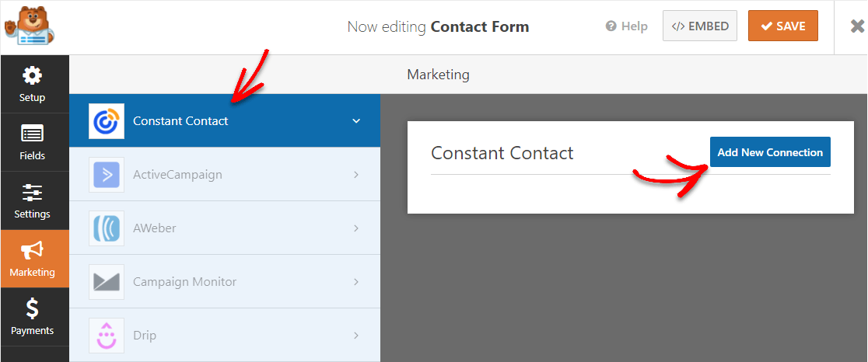Click Add New Connection button

[770, 152]
